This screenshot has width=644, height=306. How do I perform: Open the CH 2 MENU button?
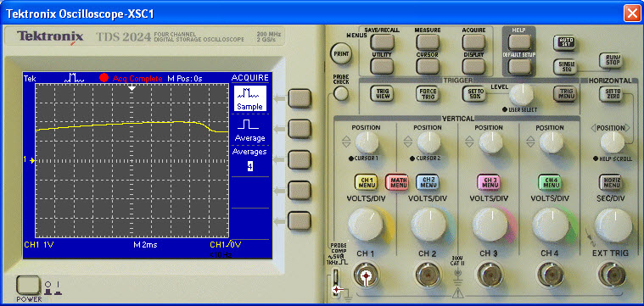click(x=428, y=182)
